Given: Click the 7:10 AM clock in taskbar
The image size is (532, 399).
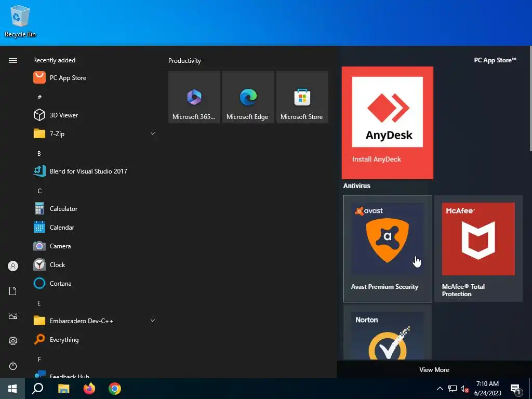Looking at the screenshot, I should [487, 389].
